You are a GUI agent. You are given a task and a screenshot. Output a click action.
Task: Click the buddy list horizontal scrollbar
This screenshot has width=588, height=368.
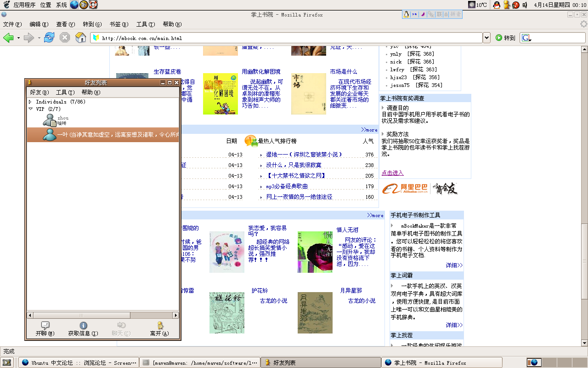(x=103, y=315)
